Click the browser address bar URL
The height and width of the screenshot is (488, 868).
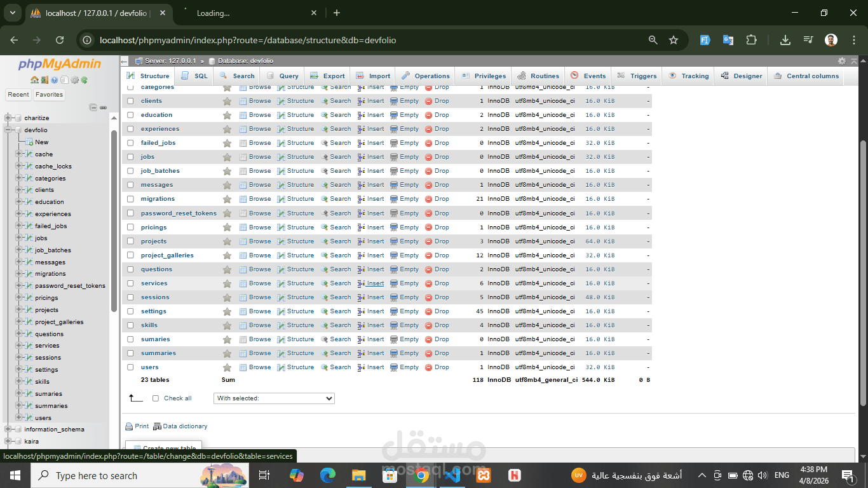tap(248, 40)
